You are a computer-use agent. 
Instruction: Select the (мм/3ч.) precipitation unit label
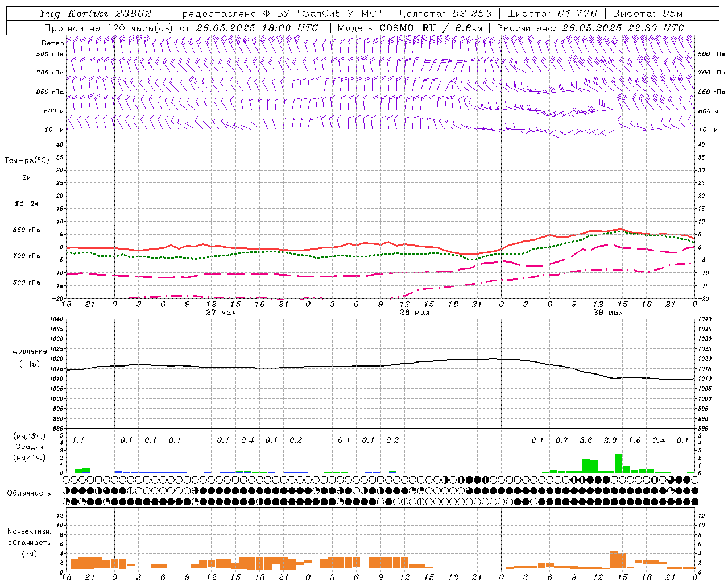pyautogui.click(x=28, y=436)
